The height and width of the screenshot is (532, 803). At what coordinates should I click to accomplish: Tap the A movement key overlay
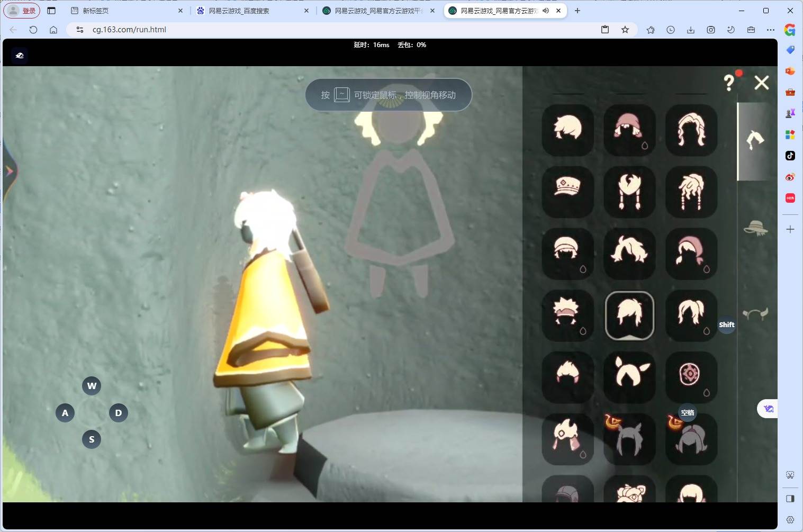(x=65, y=413)
